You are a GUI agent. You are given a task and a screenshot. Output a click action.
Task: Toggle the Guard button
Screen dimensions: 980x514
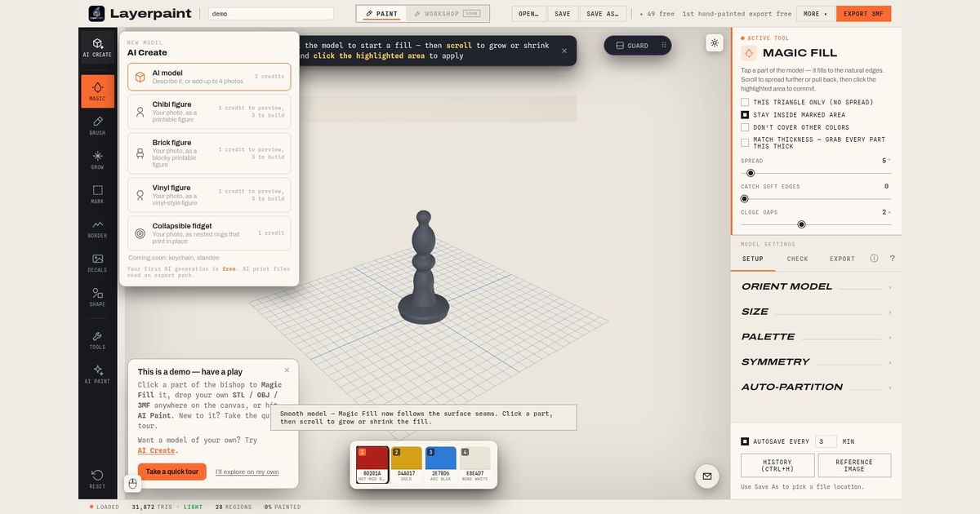[632, 46]
